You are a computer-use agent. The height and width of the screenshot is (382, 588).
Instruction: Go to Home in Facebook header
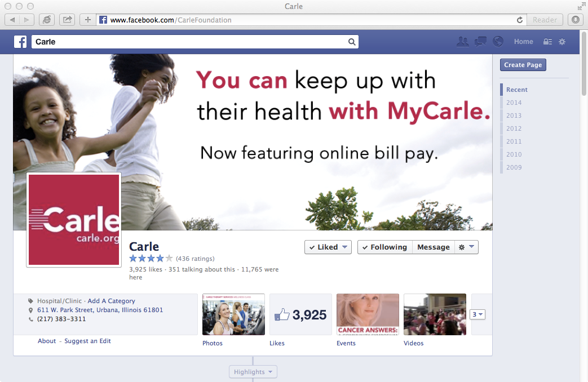pos(524,42)
